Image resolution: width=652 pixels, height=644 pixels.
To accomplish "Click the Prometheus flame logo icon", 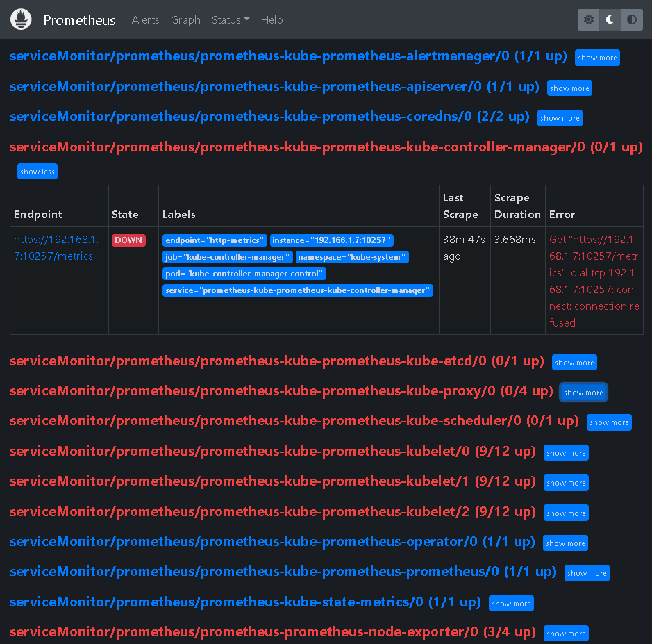I will [x=21, y=19].
